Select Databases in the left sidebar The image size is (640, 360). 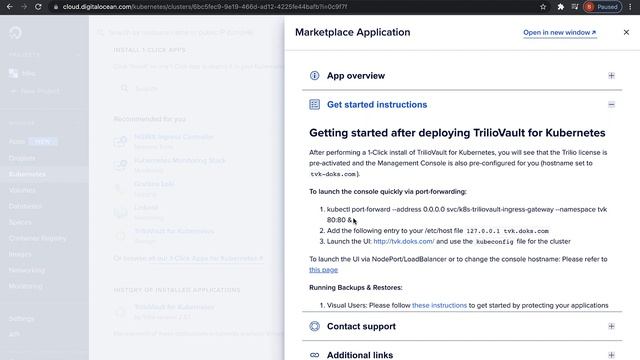(x=25, y=206)
